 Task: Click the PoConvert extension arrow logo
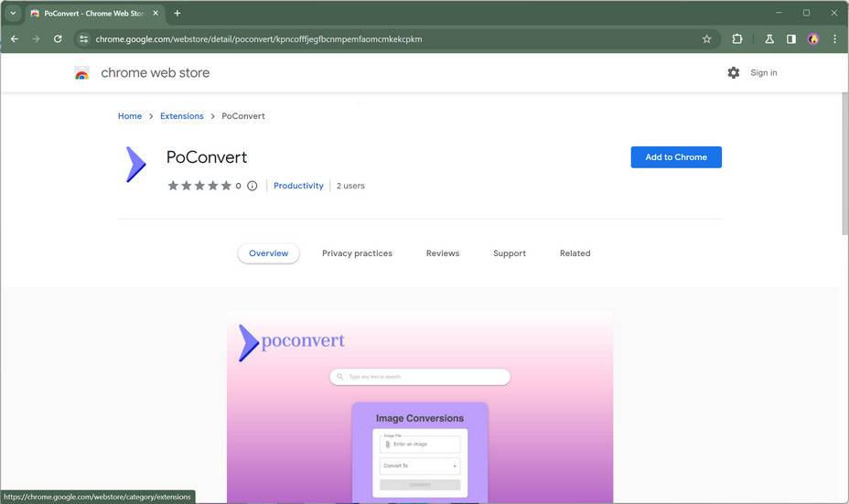[x=136, y=165]
